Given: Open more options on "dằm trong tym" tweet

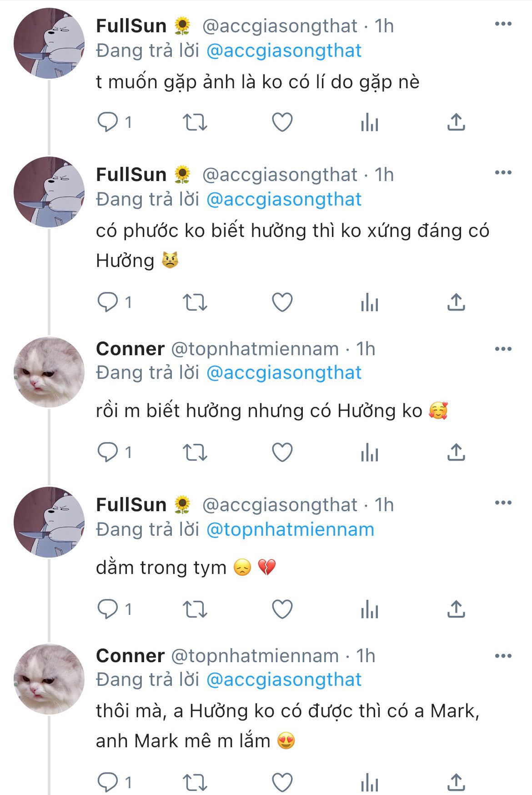Looking at the screenshot, I should pos(503,503).
